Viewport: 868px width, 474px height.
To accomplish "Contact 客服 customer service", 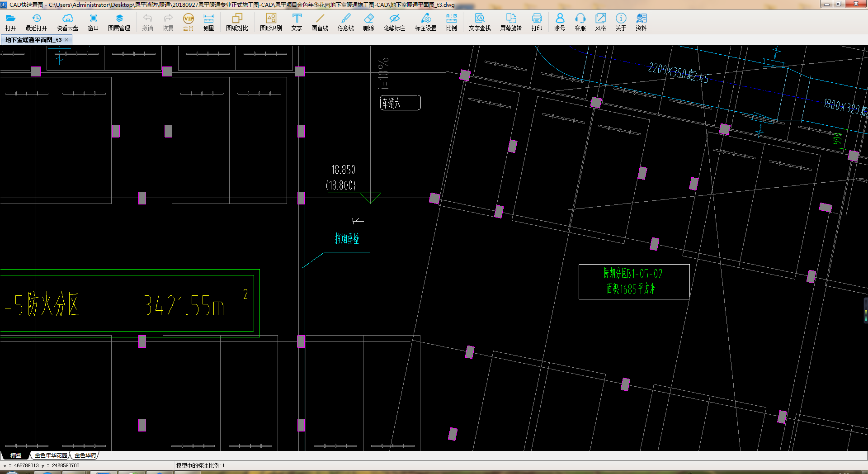I will point(580,22).
